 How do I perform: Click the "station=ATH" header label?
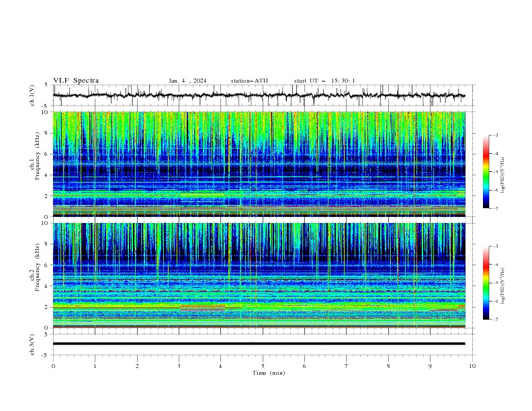tap(249, 81)
